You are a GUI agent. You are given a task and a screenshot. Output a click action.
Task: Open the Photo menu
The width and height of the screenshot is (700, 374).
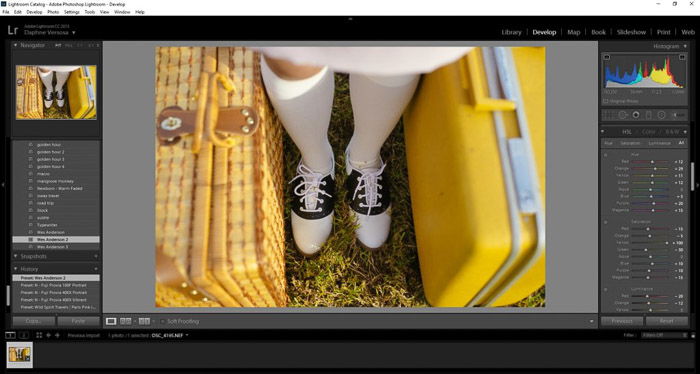click(53, 12)
